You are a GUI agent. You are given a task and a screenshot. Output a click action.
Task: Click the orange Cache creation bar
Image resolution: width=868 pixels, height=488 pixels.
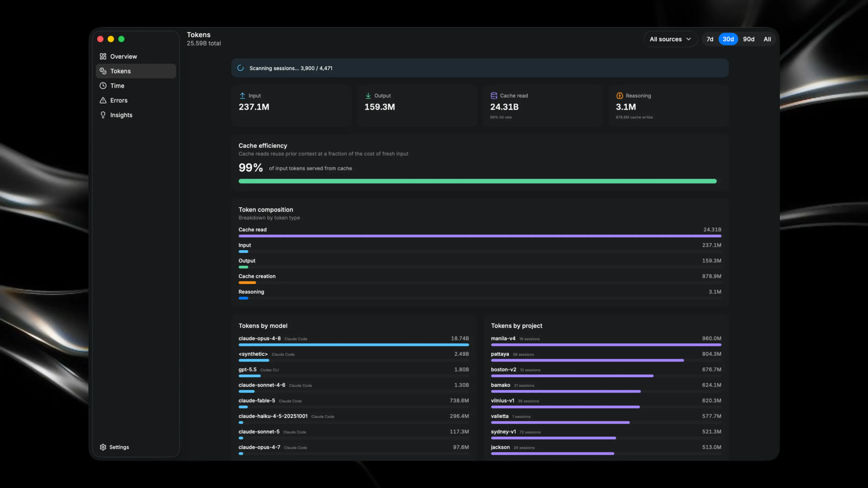[x=247, y=282]
